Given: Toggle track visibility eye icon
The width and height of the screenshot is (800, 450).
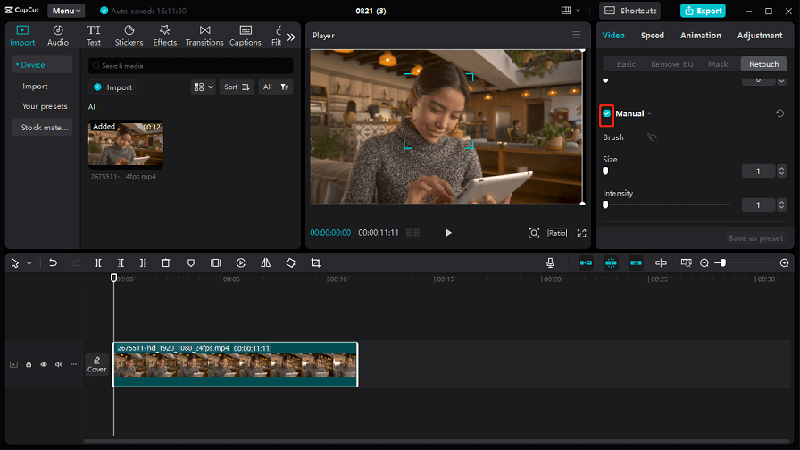Looking at the screenshot, I should click(43, 365).
